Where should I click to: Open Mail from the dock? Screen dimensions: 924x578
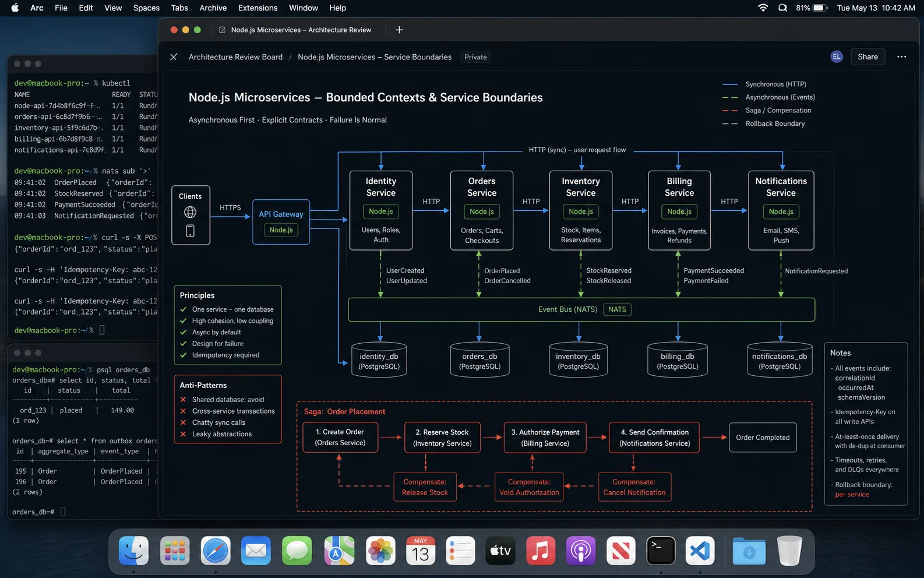(256, 551)
